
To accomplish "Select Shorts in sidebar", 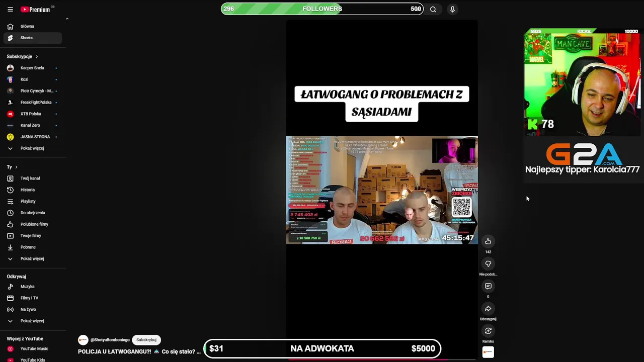I will click(x=33, y=38).
